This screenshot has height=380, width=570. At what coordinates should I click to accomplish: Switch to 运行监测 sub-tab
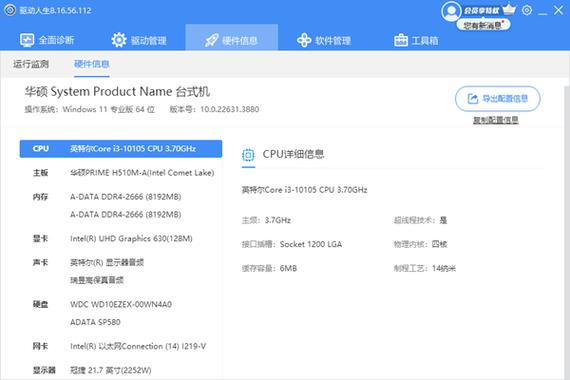click(x=31, y=64)
